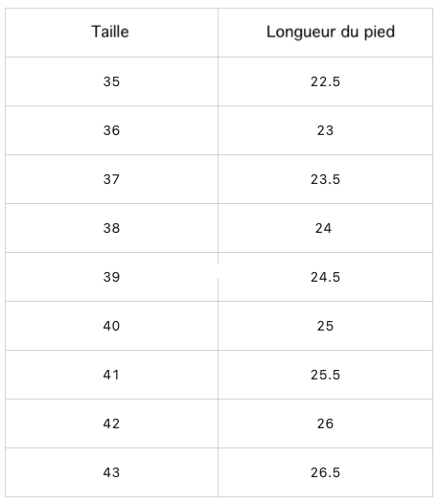This screenshot has width=438, height=504.
Task: Click the 25.5 foot length value
Action: click(325, 375)
